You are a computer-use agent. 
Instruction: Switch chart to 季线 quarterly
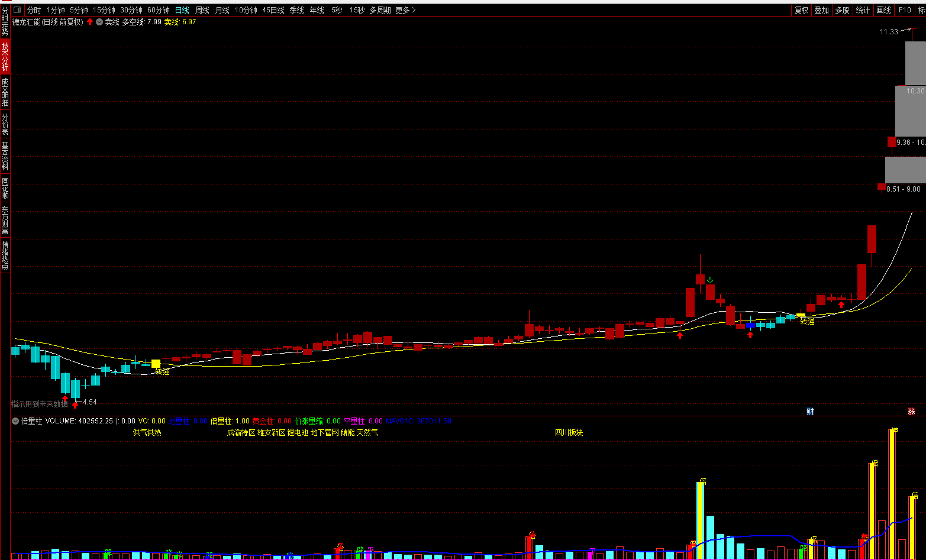click(297, 10)
